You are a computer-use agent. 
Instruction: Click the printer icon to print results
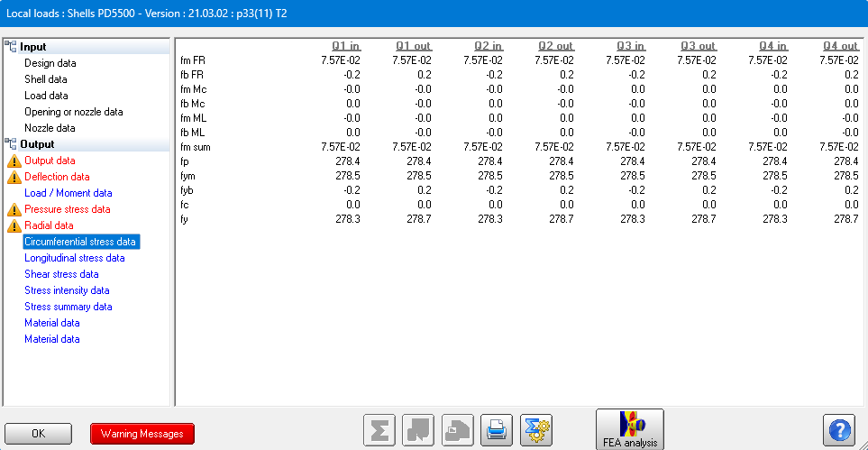[496, 430]
